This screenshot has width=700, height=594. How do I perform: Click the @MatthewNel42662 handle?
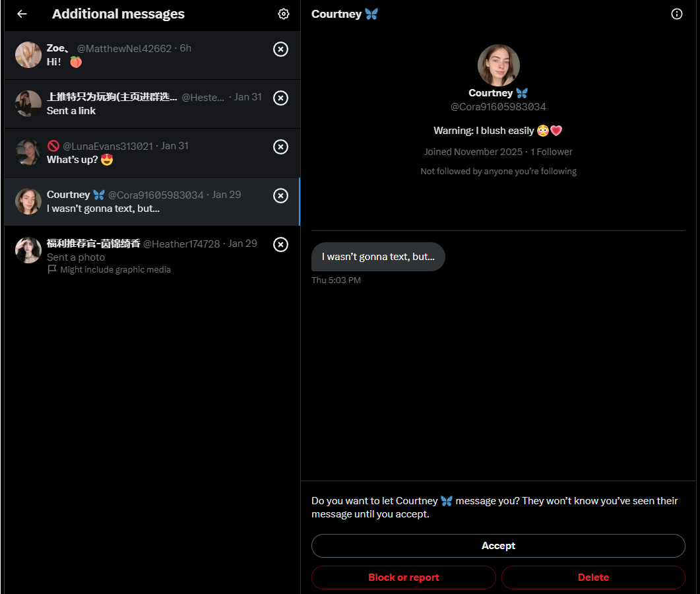point(124,48)
